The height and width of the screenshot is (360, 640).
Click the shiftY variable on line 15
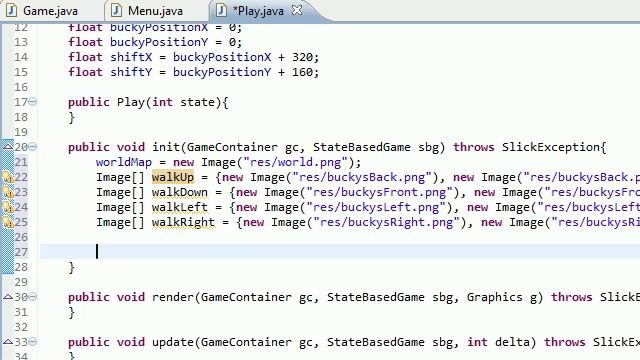coord(131,72)
